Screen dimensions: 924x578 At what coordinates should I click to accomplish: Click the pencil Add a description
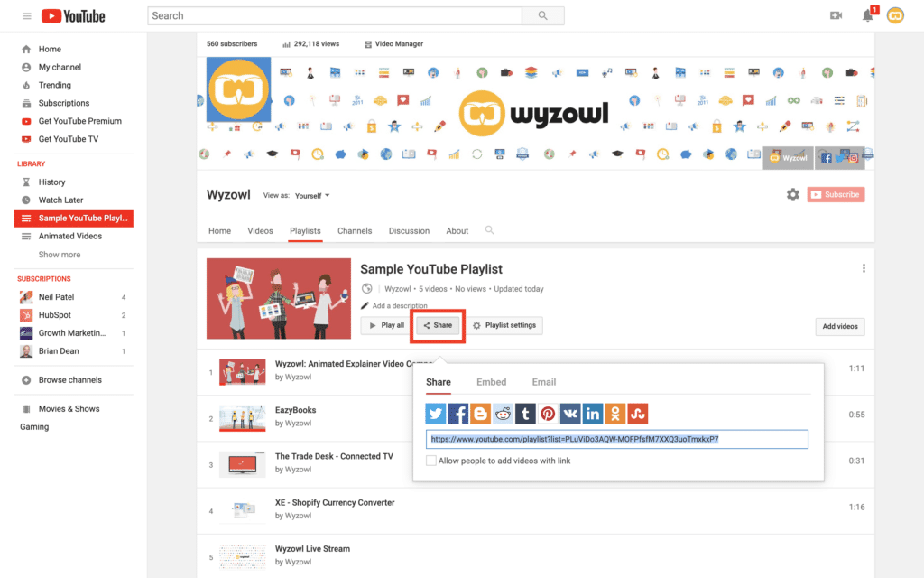click(393, 305)
